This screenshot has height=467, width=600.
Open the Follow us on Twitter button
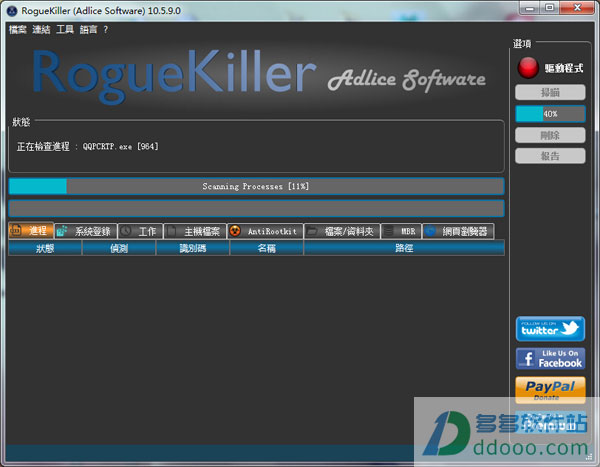tap(550, 329)
